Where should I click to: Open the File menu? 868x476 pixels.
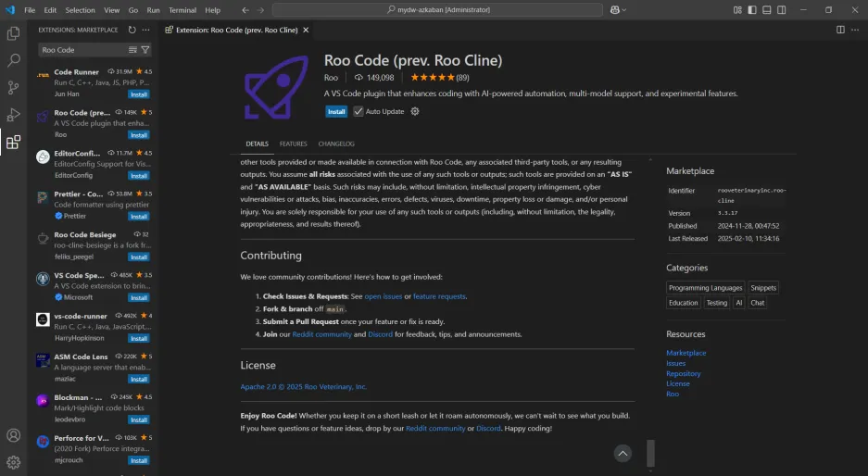pos(30,10)
